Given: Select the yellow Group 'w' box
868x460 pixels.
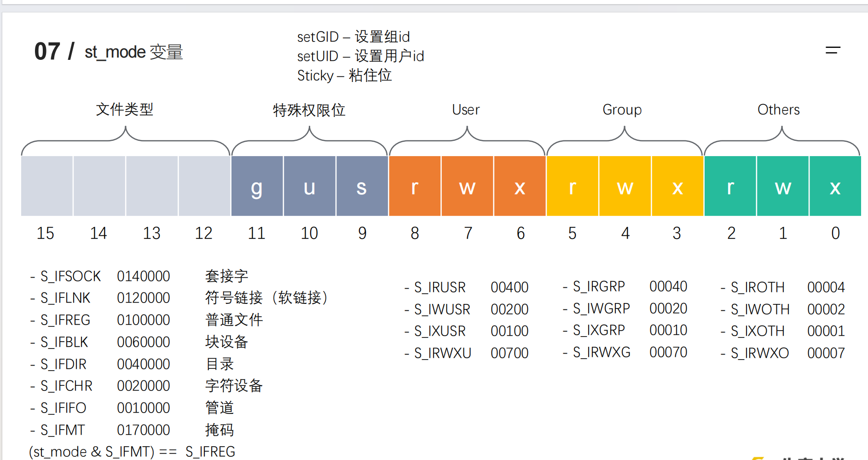Looking at the screenshot, I should (x=625, y=186).
